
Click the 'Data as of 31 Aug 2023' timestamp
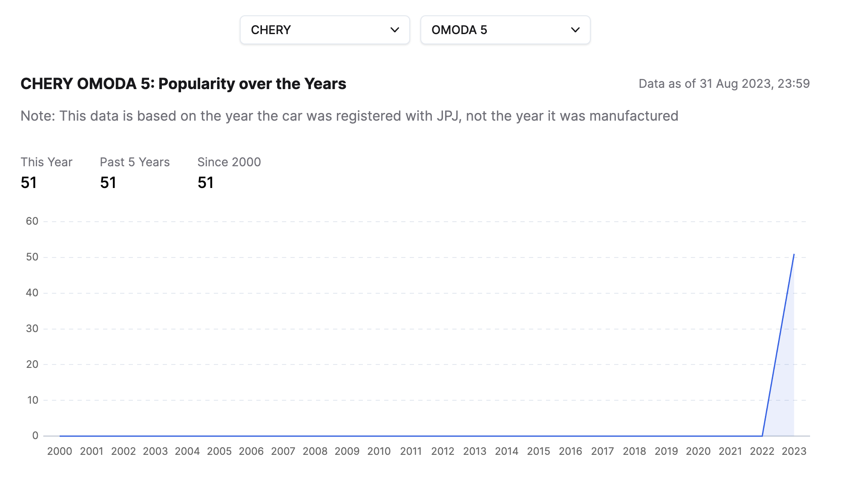pyautogui.click(x=724, y=84)
